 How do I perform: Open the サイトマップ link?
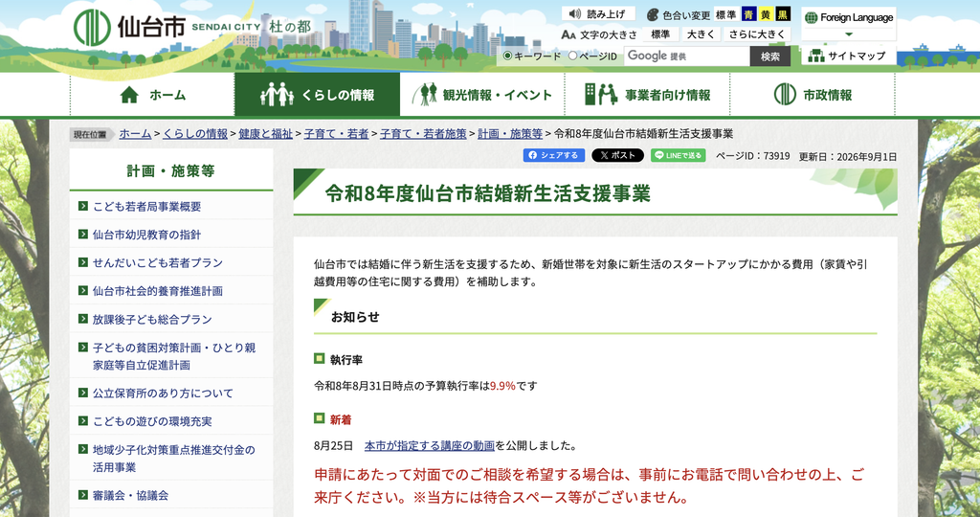849,56
